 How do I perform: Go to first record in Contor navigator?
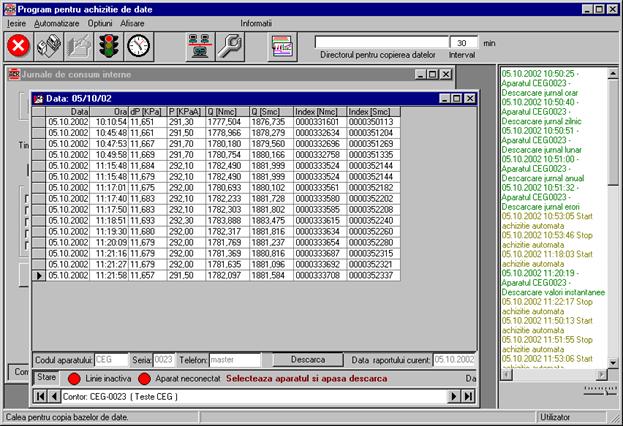(41, 396)
